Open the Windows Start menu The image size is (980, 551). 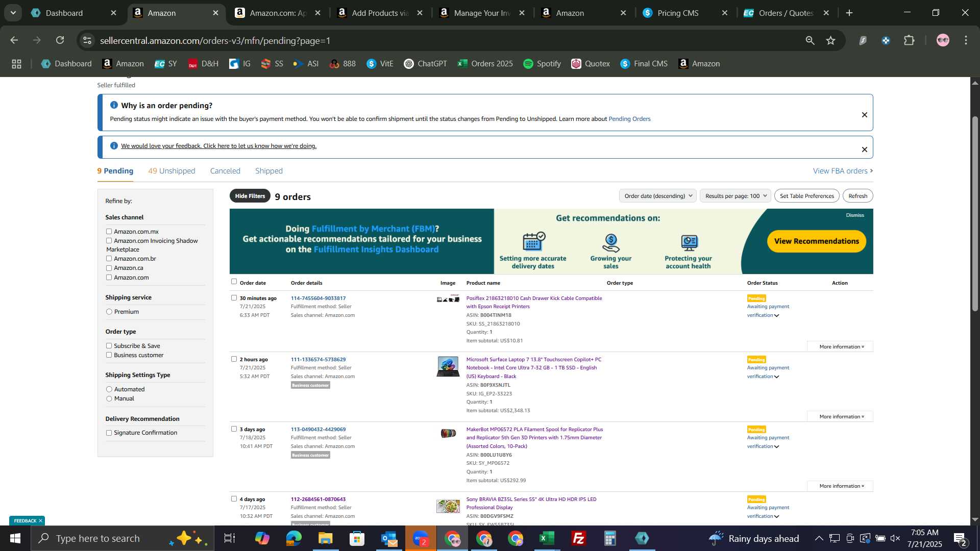click(15, 538)
